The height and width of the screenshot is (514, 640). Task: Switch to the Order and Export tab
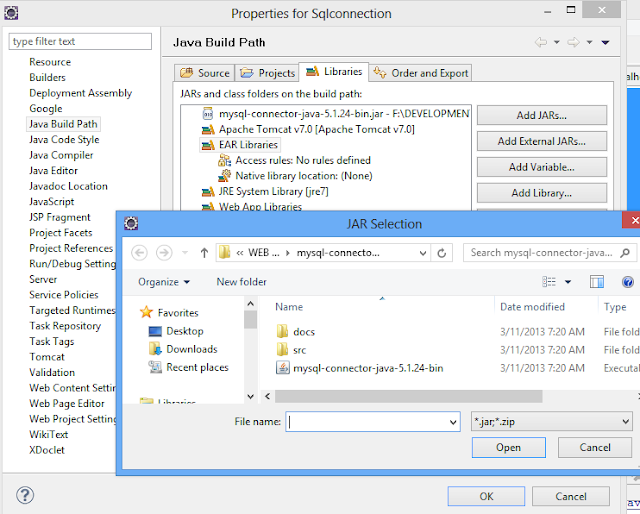coord(421,73)
